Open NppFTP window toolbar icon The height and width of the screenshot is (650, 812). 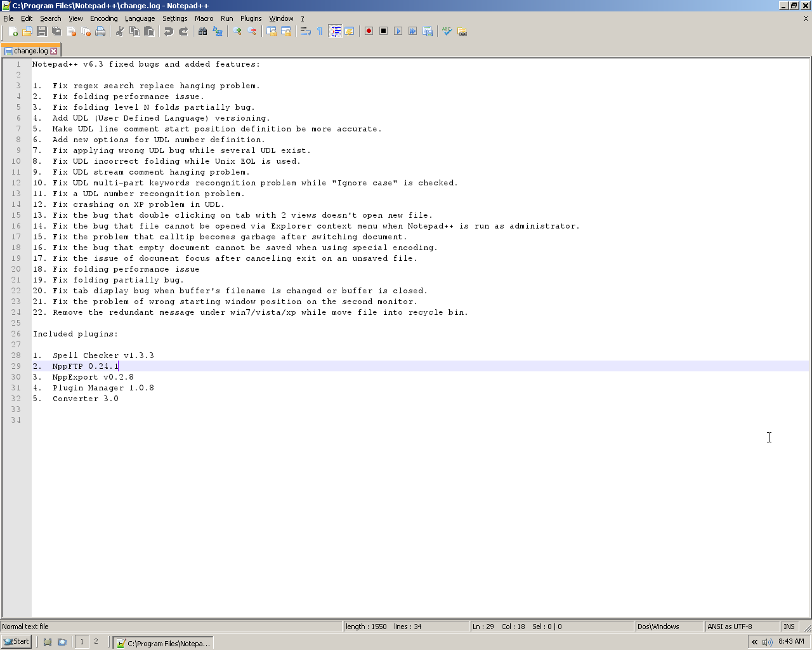click(x=462, y=31)
